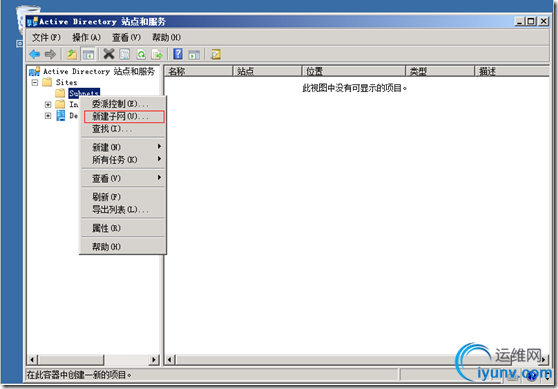Sort by the 位置 column header
558x389 pixels.
tap(354, 71)
